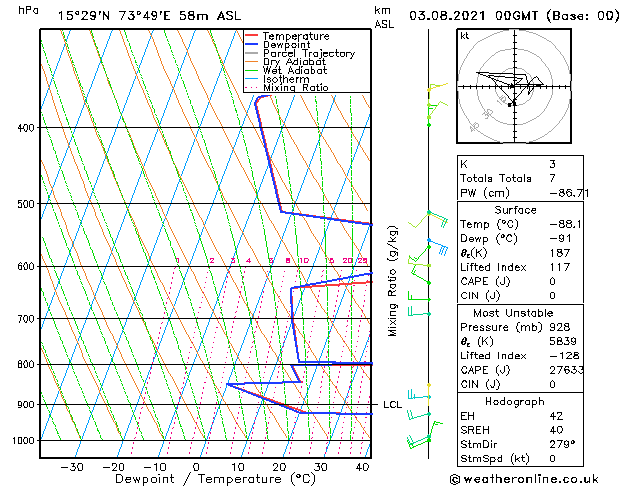Click the 'kt' label in the hodograph
The width and height of the screenshot is (629, 486).
click(464, 36)
